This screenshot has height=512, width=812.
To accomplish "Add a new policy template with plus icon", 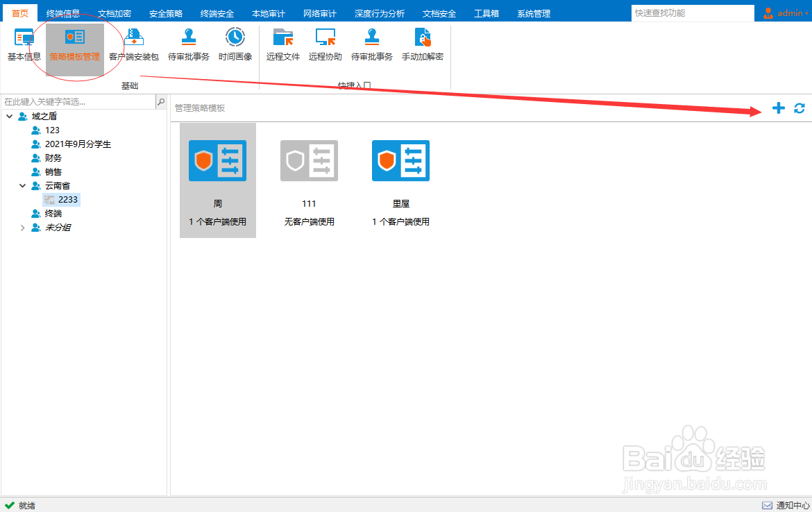I will [778, 108].
